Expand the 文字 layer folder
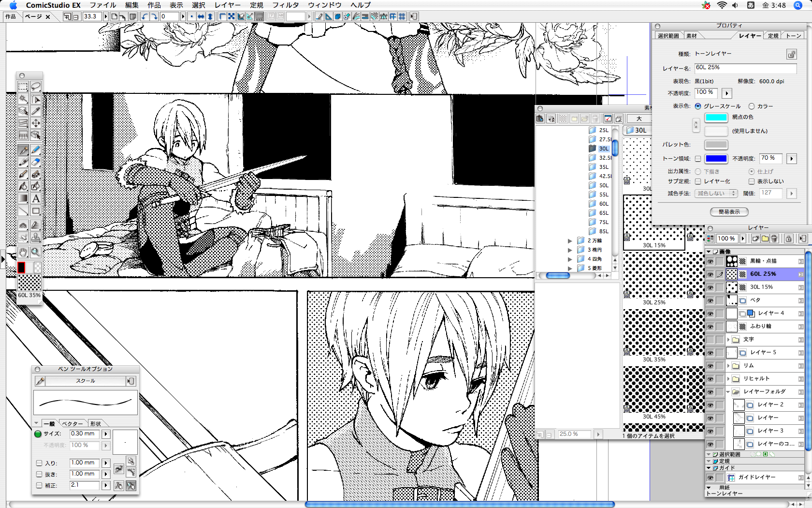 click(728, 340)
